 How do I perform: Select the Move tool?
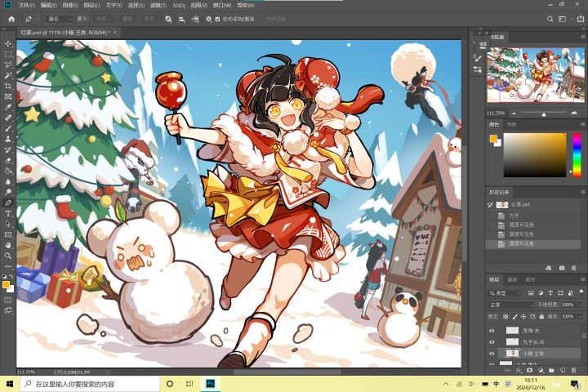pos(8,44)
